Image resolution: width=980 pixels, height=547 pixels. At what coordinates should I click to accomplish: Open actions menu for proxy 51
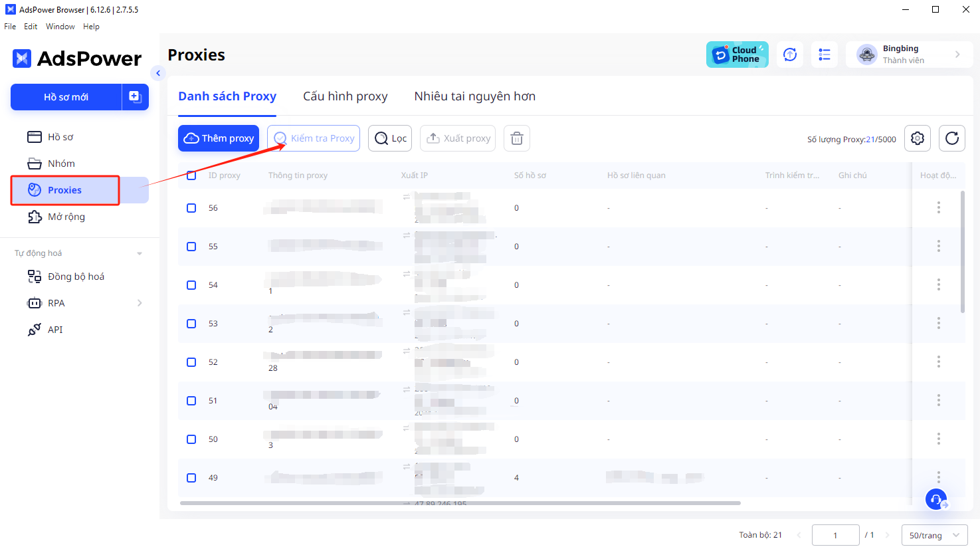(x=939, y=400)
